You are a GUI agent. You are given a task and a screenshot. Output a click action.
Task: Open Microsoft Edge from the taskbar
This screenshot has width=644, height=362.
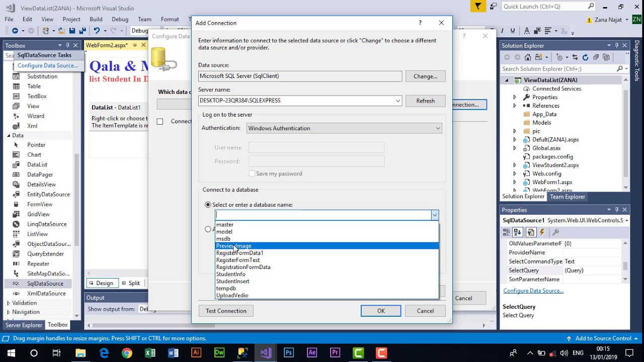(x=104, y=353)
